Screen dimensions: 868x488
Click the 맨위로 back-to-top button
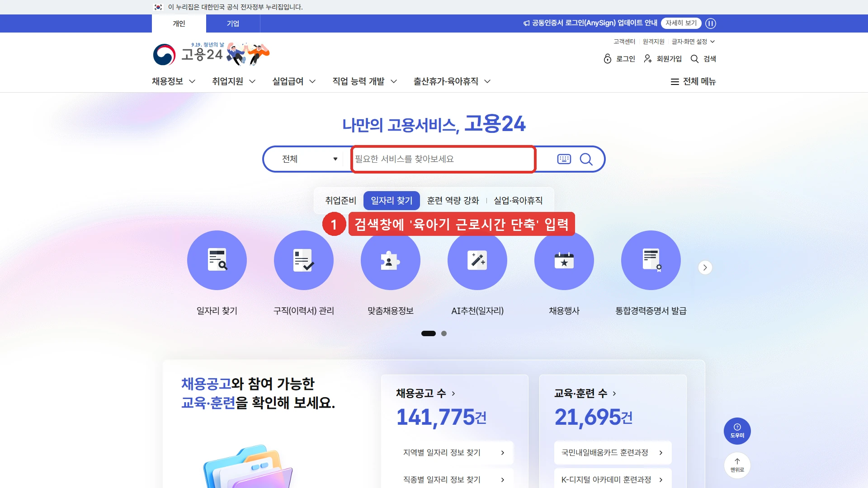click(737, 465)
